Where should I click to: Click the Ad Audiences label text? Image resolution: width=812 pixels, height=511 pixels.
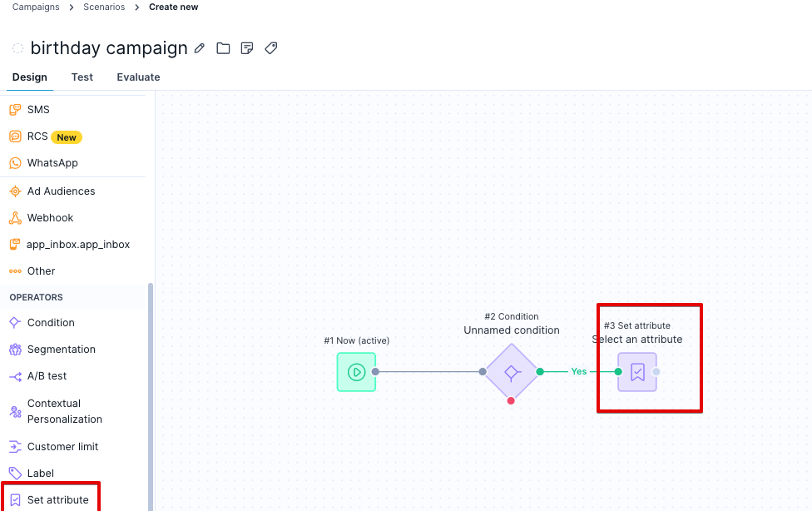61,191
